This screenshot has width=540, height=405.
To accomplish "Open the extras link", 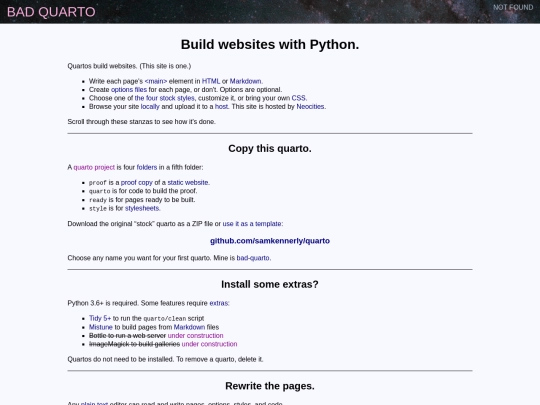I will (x=219, y=303).
